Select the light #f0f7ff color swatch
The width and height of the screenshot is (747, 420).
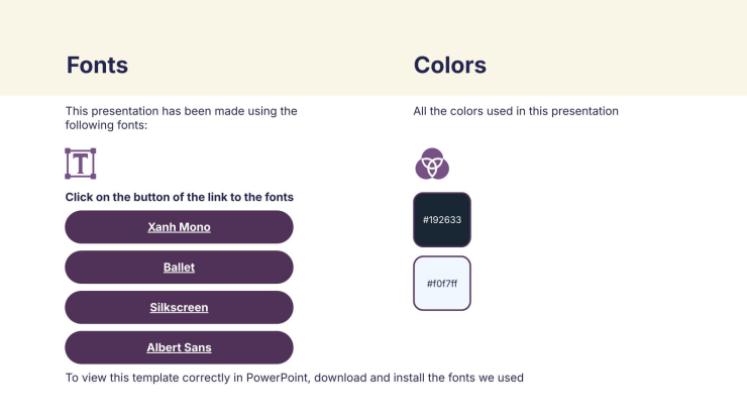pos(442,283)
